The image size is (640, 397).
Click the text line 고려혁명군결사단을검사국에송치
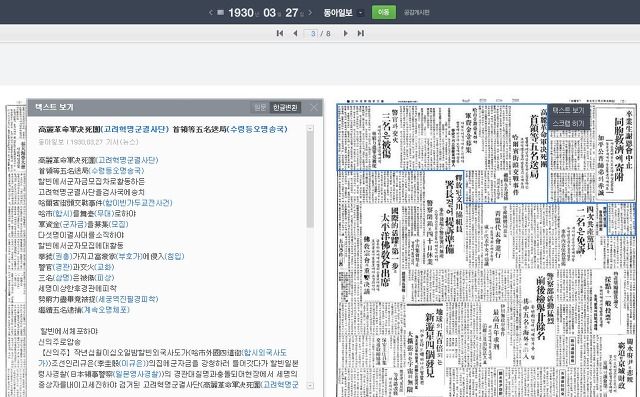tap(91, 192)
